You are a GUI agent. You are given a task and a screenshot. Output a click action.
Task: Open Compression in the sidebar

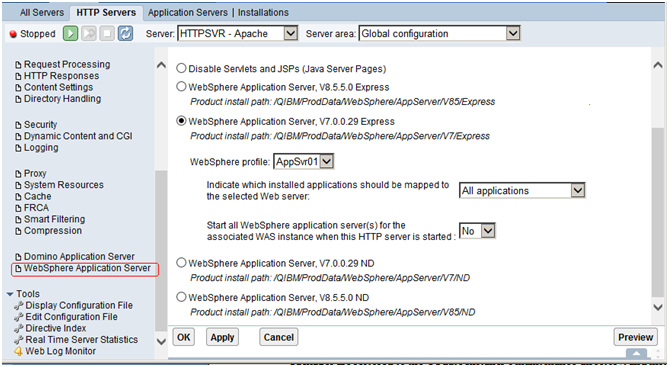53,231
